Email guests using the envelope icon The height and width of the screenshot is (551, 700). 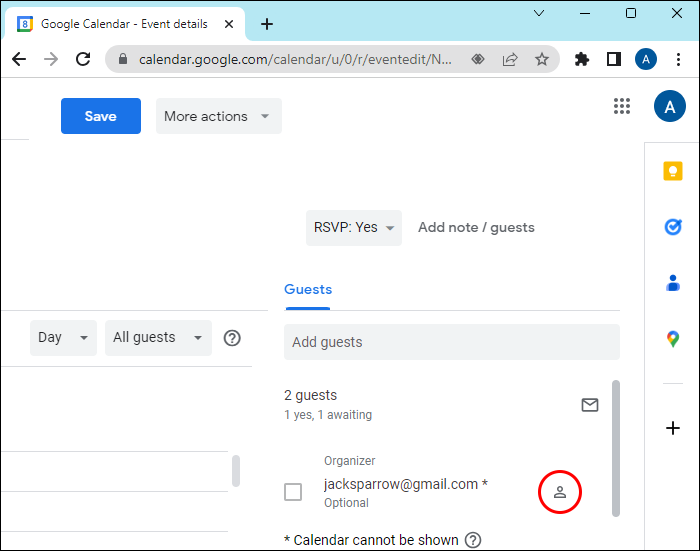click(590, 405)
